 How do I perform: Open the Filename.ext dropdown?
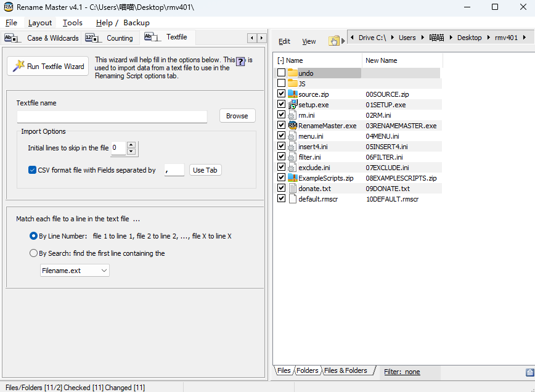75,270
